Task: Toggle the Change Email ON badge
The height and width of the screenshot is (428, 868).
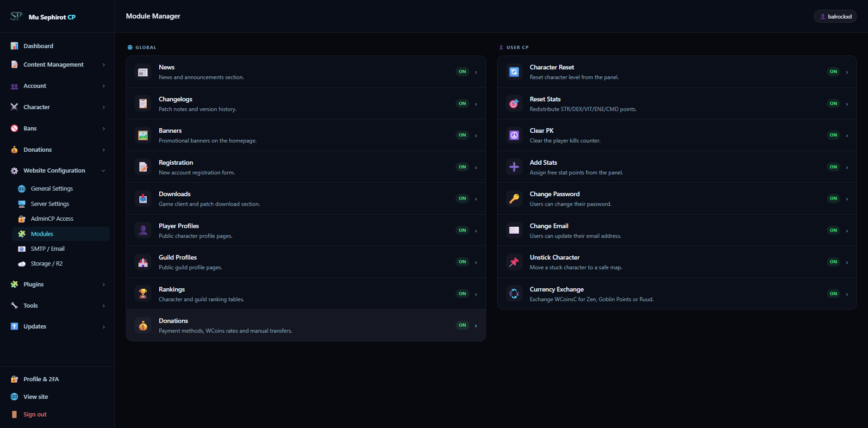Action: click(833, 230)
